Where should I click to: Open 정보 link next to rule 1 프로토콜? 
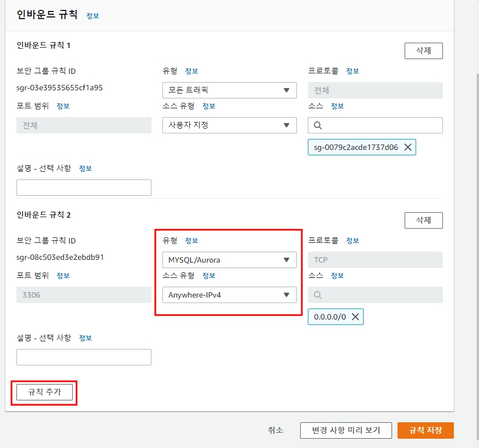(353, 71)
